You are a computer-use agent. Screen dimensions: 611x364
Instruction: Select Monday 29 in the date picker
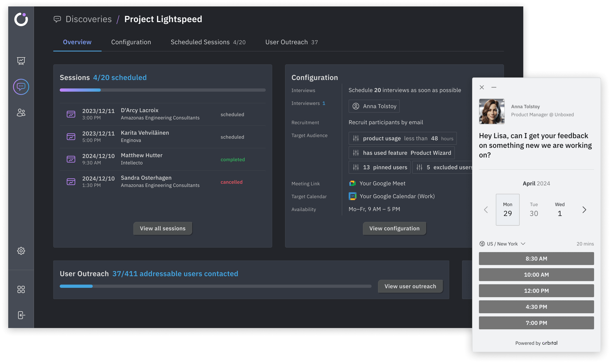[x=507, y=209]
